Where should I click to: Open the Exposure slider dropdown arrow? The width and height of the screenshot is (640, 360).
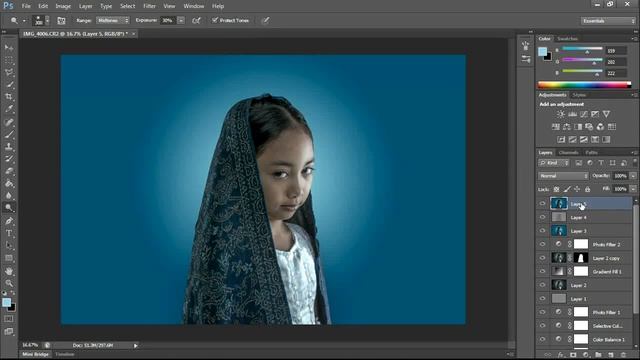coord(181,20)
